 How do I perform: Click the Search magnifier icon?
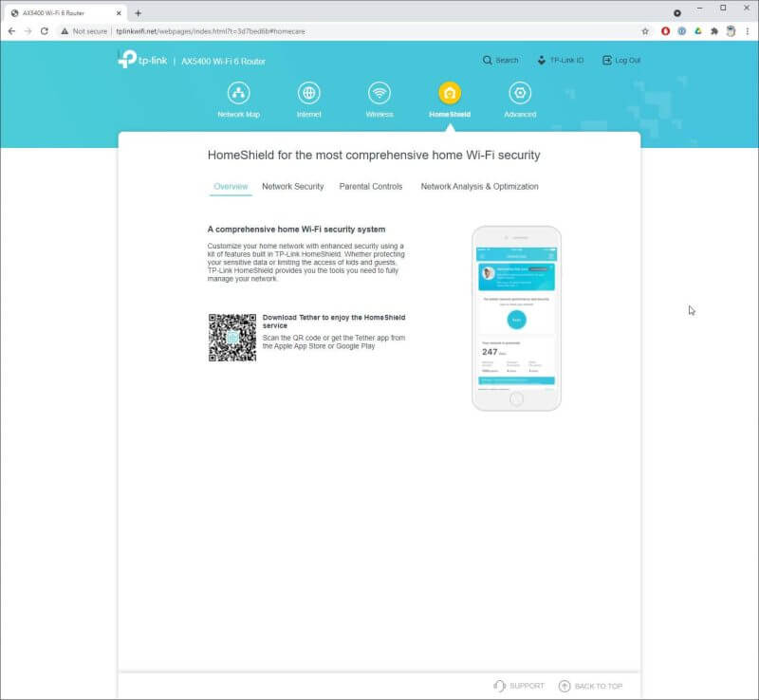(487, 60)
